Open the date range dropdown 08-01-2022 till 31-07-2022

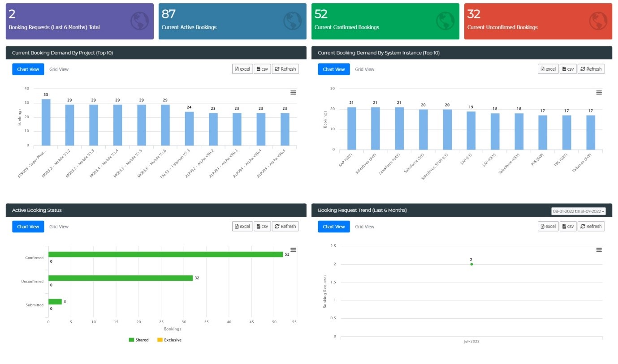pos(579,211)
